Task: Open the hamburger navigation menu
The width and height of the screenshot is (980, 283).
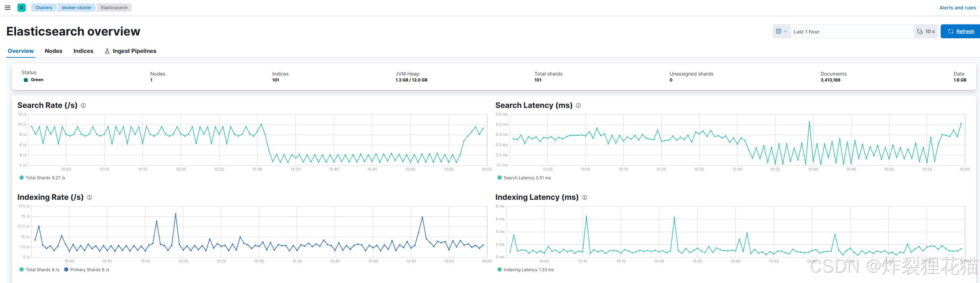Action: [x=8, y=8]
